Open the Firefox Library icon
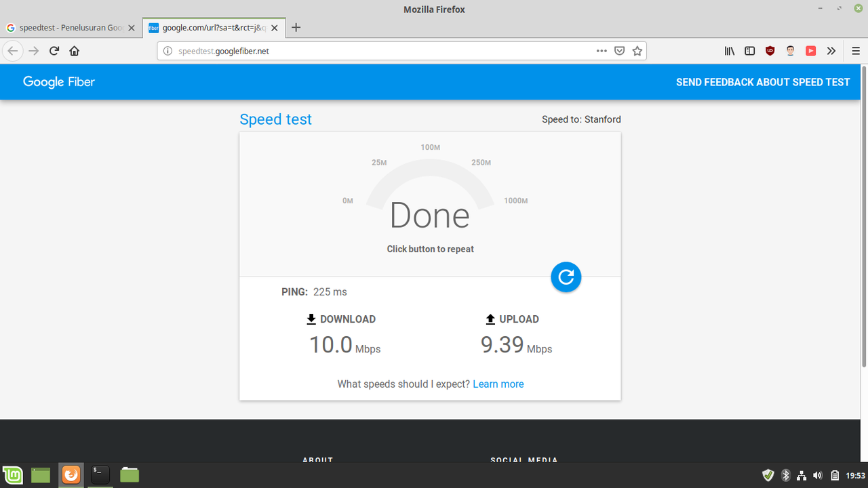 pyautogui.click(x=730, y=51)
